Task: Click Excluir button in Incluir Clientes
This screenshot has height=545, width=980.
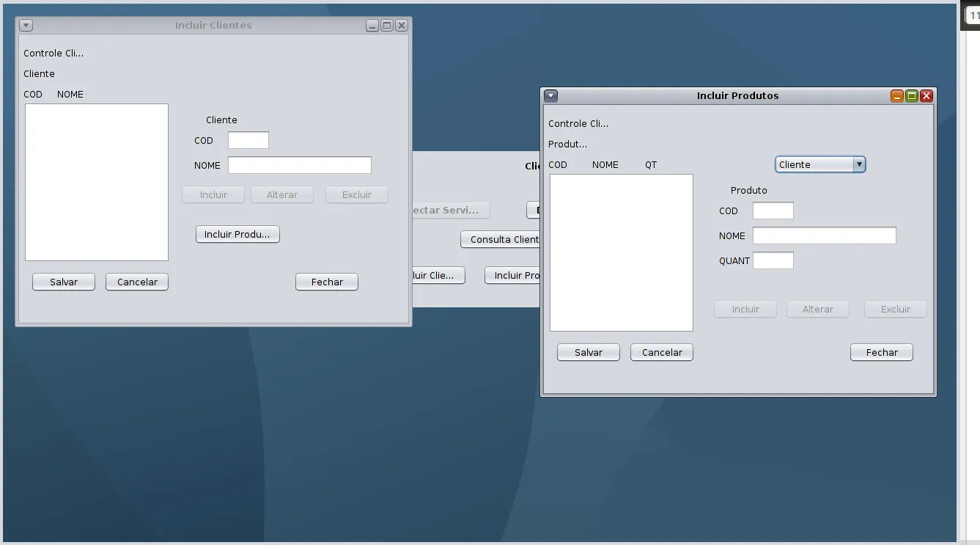Action: pos(357,194)
